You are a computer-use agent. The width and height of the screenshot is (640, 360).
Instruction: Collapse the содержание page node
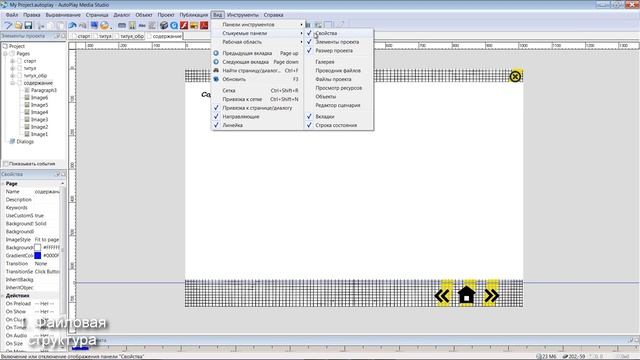pos(12,83)
